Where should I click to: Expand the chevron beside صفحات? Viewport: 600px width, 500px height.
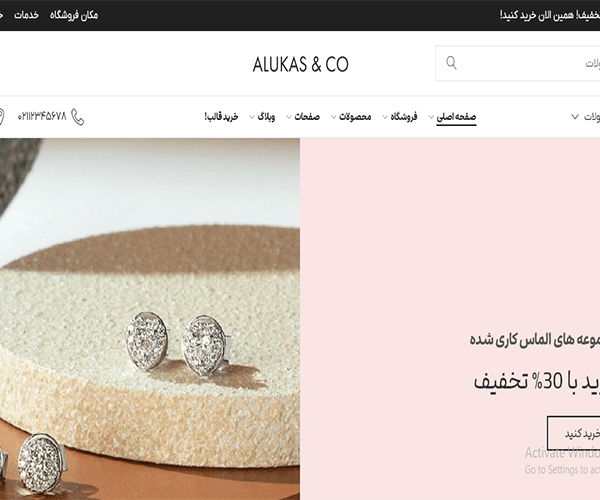289,117
